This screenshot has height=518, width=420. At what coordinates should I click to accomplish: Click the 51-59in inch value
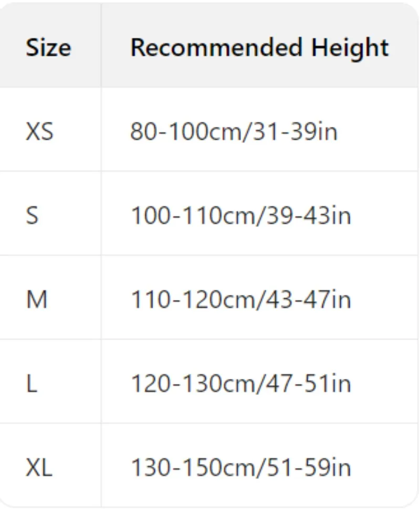point(308,468)
